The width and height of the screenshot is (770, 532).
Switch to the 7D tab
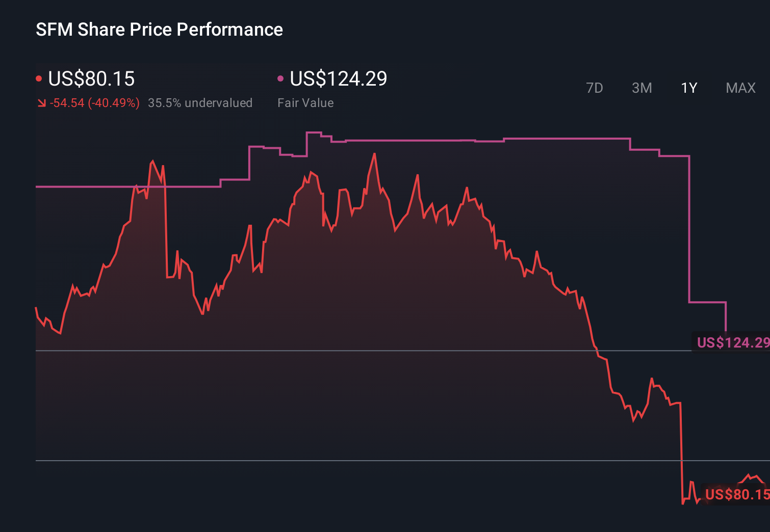(x=595, y=88)
